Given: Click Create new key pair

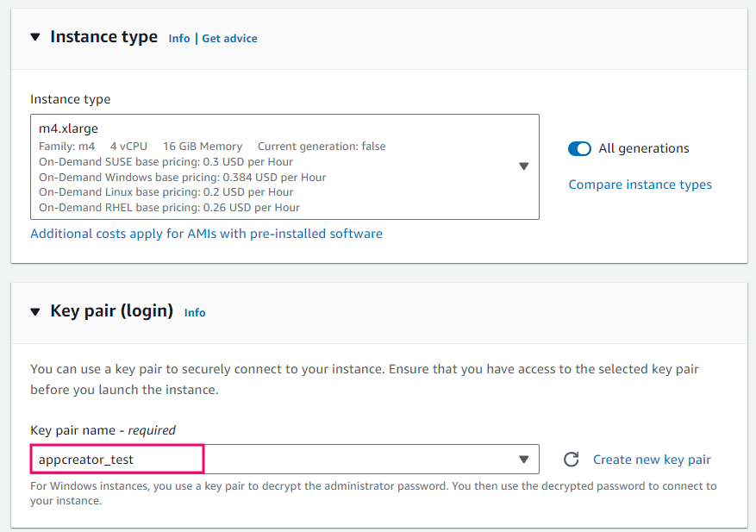Looking at the screenshot, I should tap(652, 460).
